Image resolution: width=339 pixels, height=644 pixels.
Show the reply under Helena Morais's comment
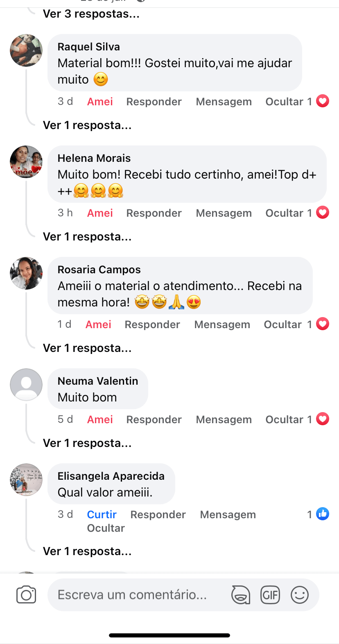87,236
